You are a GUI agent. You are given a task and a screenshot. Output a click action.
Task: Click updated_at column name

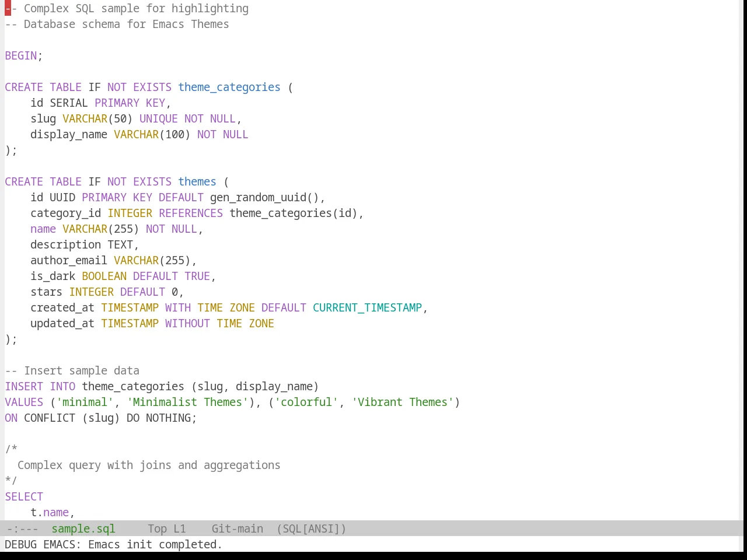(62, 324)
